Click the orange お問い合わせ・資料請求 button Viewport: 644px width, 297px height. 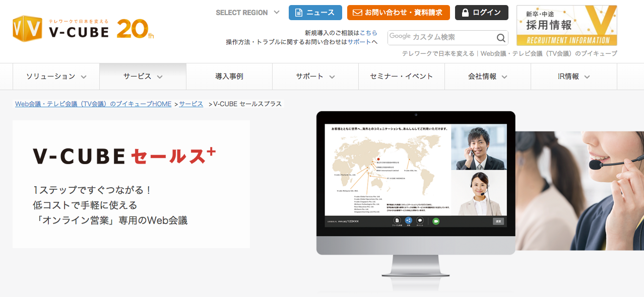(399, 13)
